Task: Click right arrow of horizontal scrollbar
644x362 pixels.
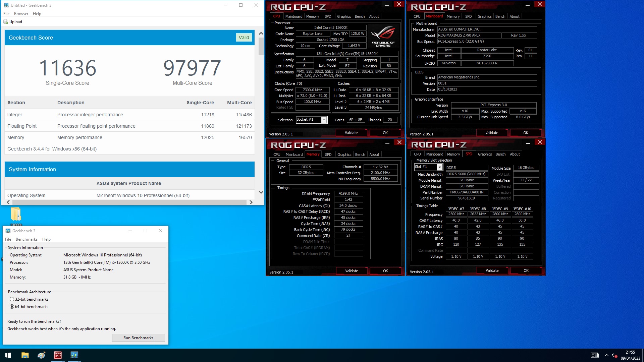Action: [x=251, y=202]
